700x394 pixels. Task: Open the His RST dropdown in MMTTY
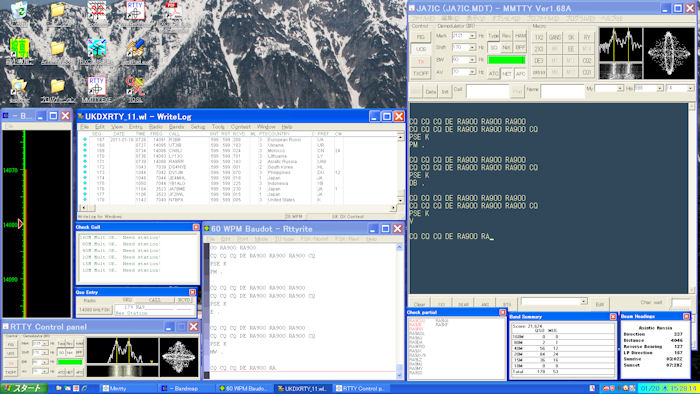tap(660, 89)
